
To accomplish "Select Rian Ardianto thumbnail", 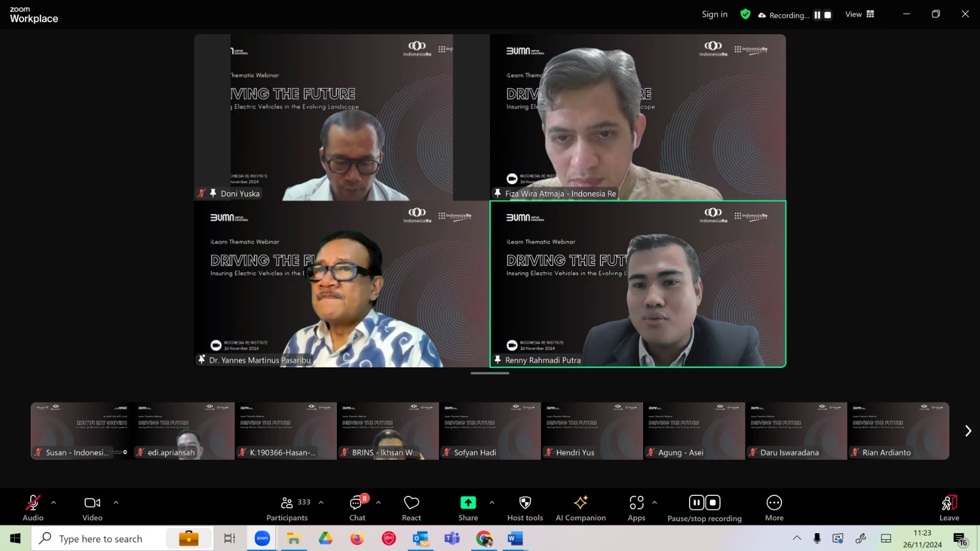I will point(899,431).
